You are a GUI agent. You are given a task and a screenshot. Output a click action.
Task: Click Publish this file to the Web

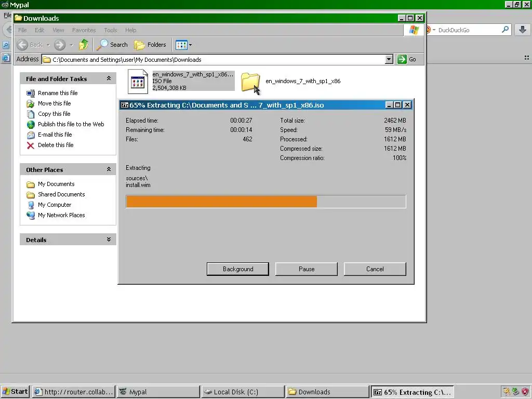point(71,124)
